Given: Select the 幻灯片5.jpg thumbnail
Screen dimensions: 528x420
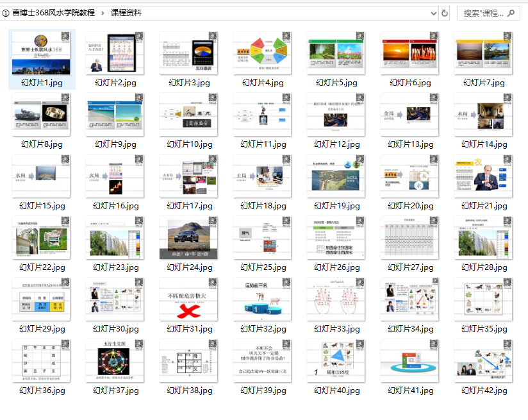Looking at the screenshot, I should pos(336,53).
